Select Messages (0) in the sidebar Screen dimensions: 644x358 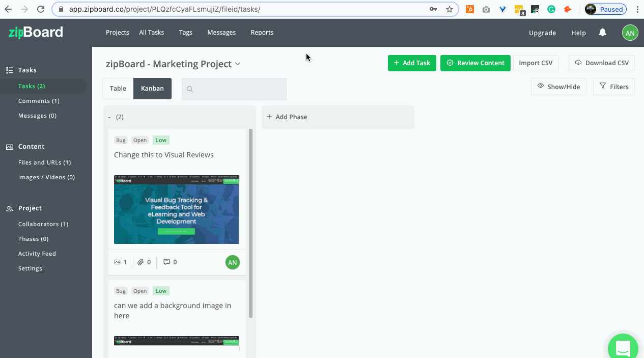tap(37, 116)
